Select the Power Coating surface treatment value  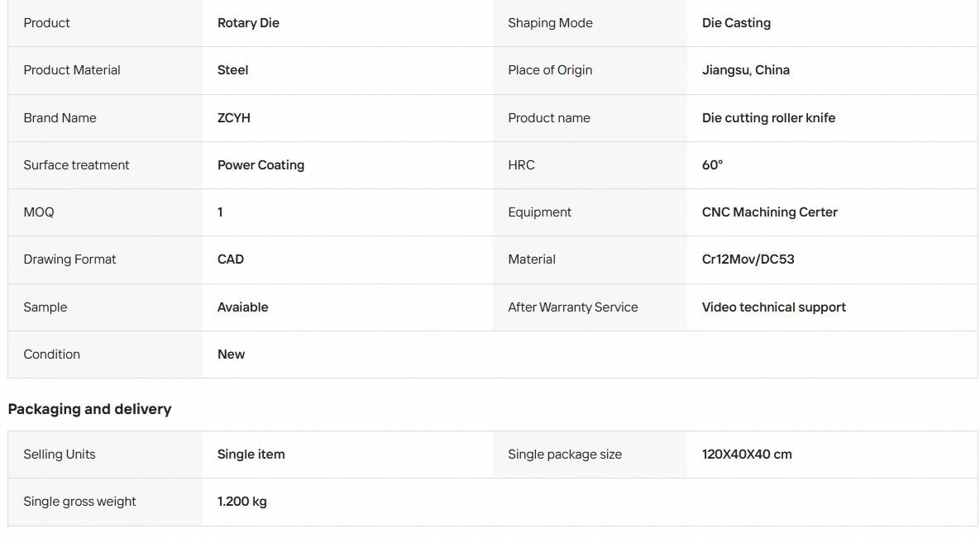coord(261,165)
